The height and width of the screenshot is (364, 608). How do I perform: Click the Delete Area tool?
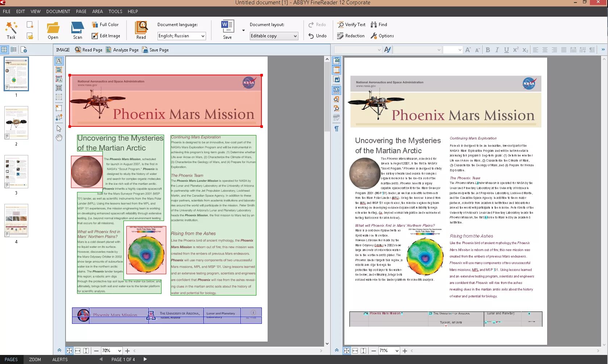(x=59, y=108)
